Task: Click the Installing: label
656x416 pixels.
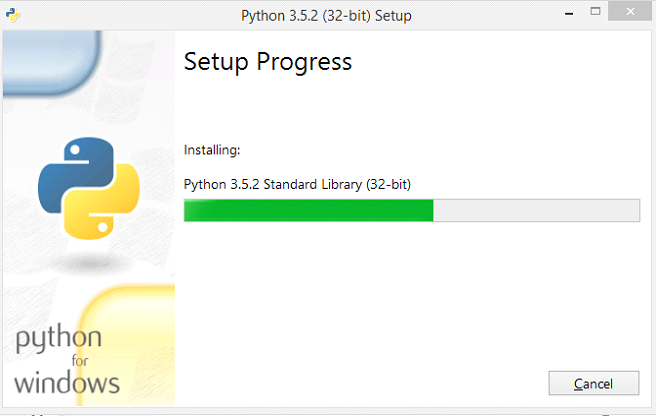Action: click(x=212, y=150)
